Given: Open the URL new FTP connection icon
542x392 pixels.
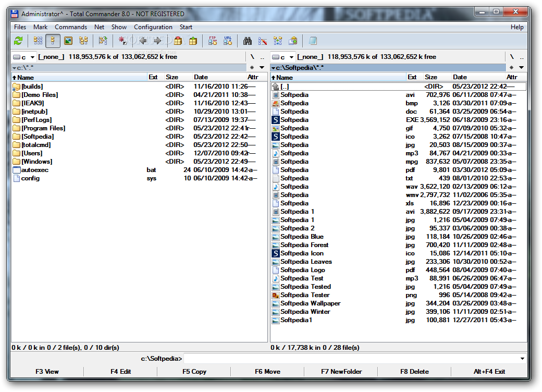Looking at the screenshot, I should pos(228,41).
